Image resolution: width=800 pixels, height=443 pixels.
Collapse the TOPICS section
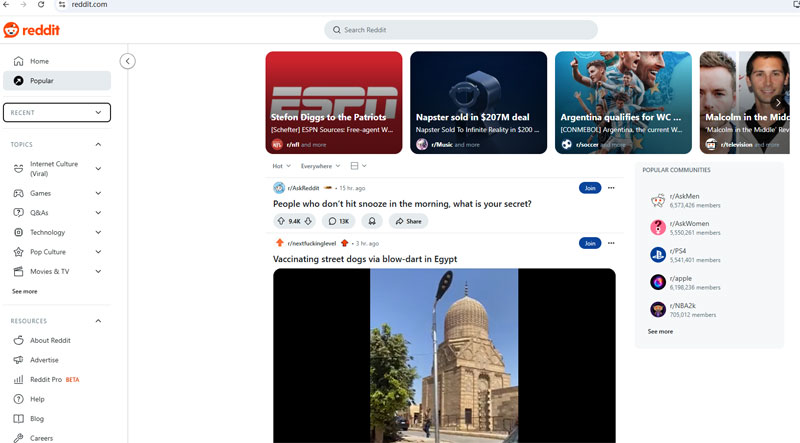(x=98, y=144)
